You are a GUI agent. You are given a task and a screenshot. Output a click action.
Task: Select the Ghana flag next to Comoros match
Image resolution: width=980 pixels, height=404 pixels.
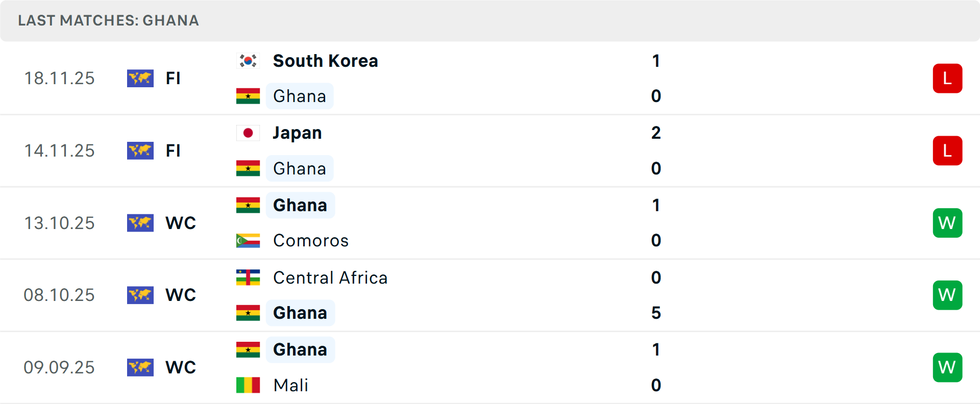pos(248,205)
